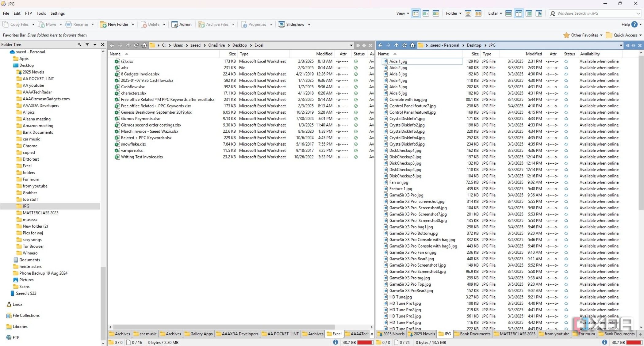Screen dimensions: 644x346
Task: Toggle the viewer pane icon
Action: pos(539,13)
